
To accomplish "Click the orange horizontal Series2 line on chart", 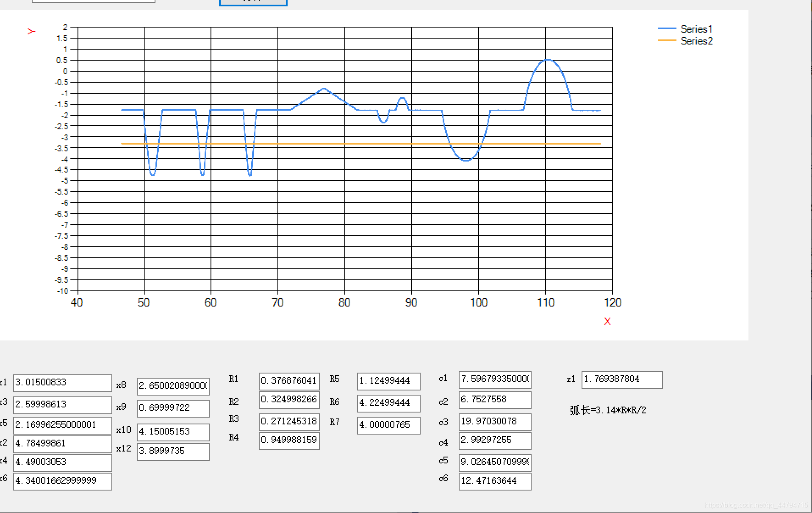I will tap(361, 144).
